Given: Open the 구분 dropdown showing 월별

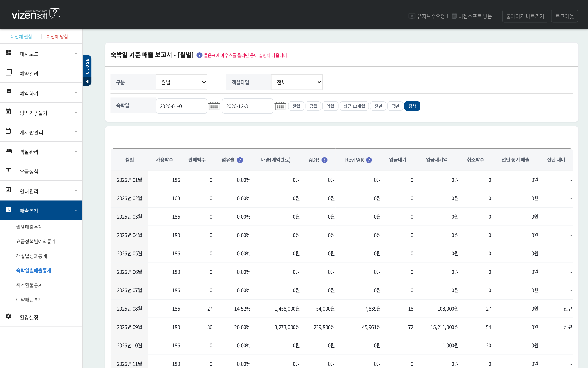Looking at the screenshot, I should click(x=182, y=82).
